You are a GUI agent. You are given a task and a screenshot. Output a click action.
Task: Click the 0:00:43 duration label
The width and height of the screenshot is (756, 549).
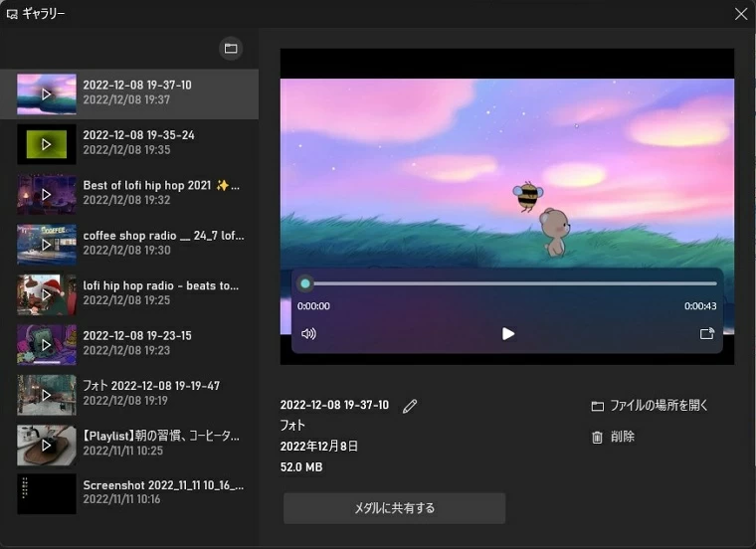click(x=700, y=306)
